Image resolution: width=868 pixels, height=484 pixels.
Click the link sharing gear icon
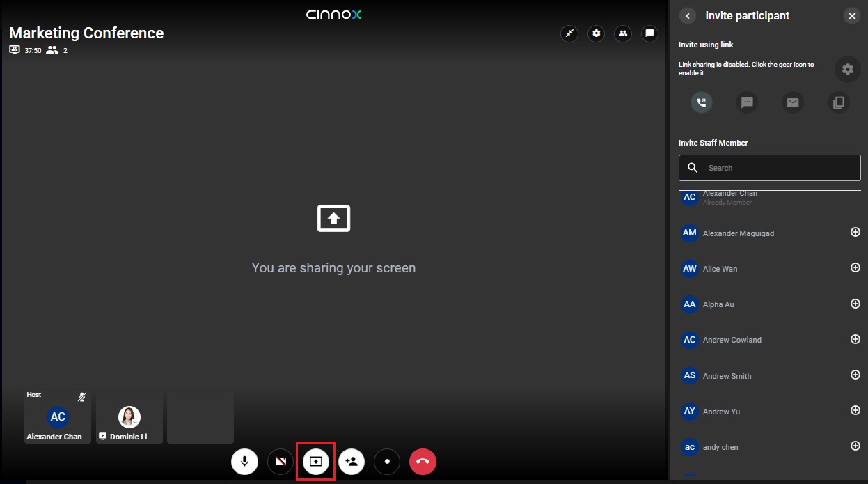[x=847, y=69]
